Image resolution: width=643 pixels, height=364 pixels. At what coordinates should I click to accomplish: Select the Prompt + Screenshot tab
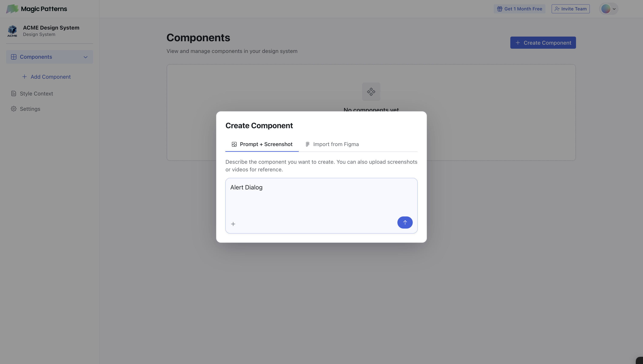click(262, 144)
